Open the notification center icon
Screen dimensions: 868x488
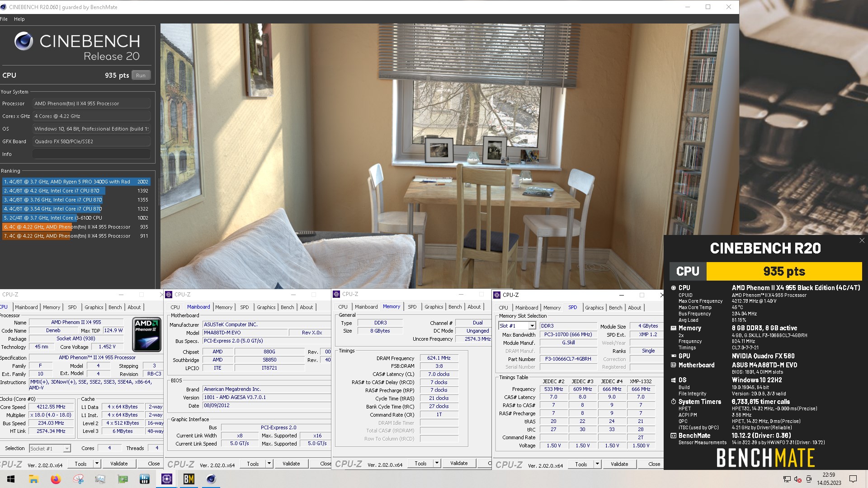tap(853, 479)
